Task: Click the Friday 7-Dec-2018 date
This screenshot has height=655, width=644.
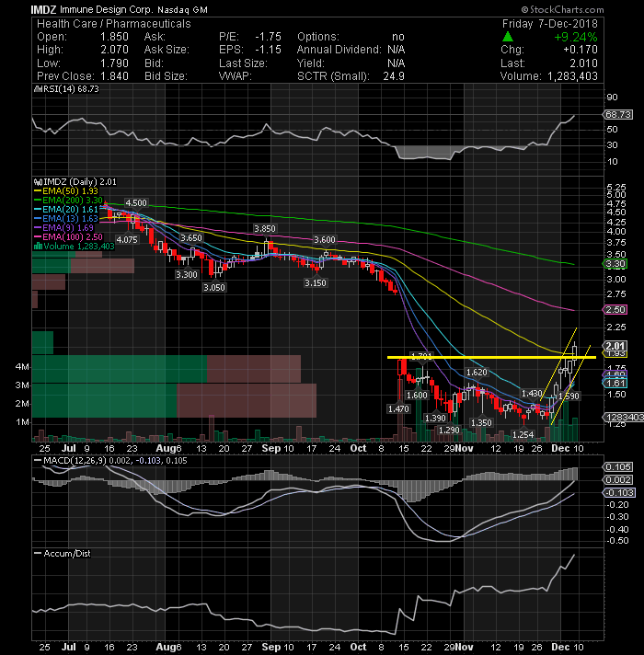Action: click(x=549, y=24)
